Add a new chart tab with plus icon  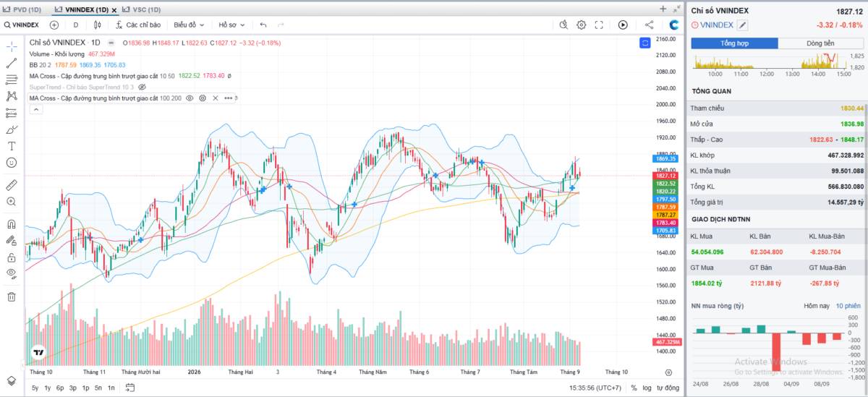[x=663, y=9]
